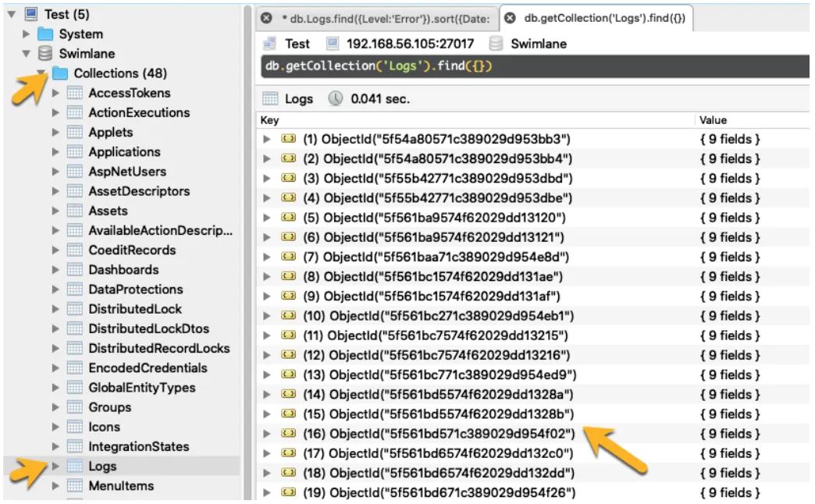Expand the System folder
This screenshot has height=504, width=815.
pos(26,34)
